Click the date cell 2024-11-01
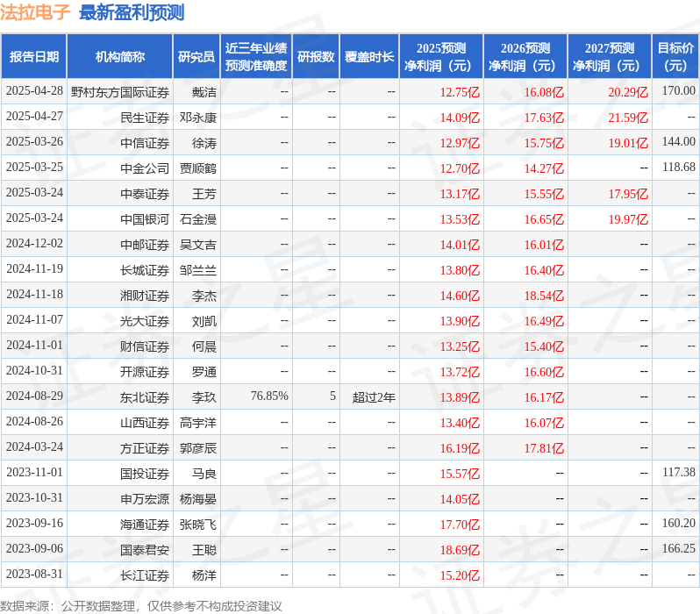This screenshot has height=614, width=700. (x=34, y=346)
